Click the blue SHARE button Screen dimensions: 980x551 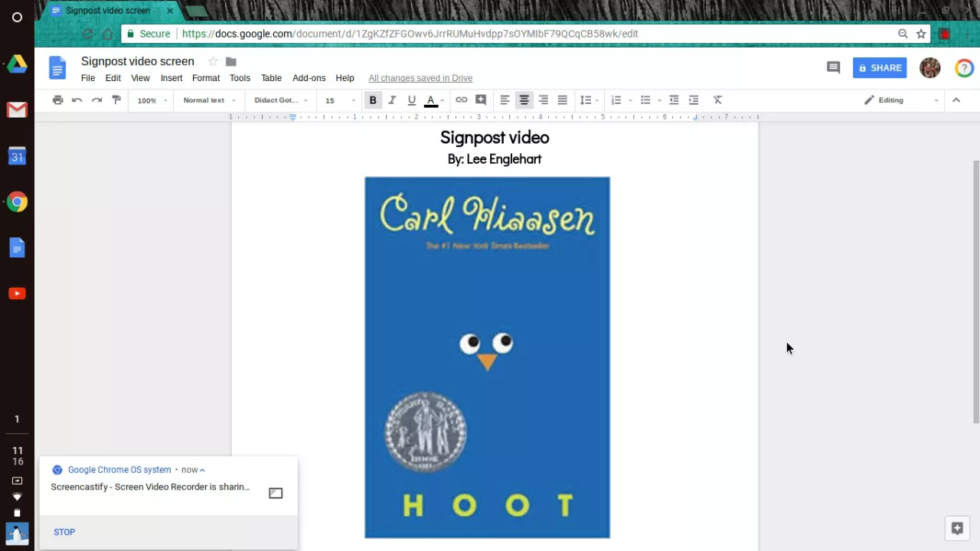click(x=880, y=68)
